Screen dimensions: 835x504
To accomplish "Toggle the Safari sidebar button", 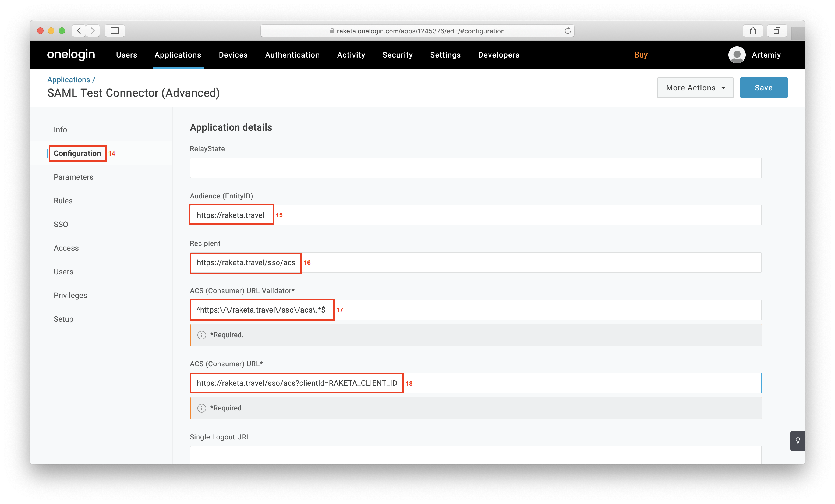I will click(x=115, y=31).
